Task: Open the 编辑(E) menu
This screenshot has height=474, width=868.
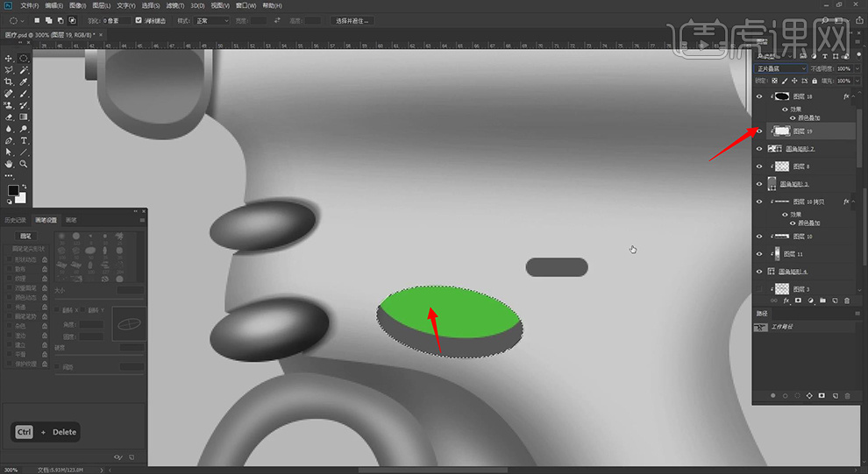Action: click(x=53, y=5)
